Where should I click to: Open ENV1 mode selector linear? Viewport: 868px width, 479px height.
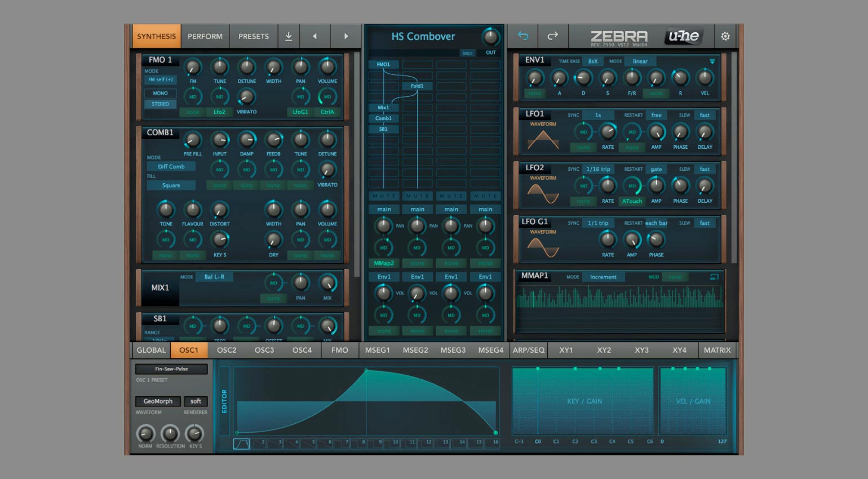click(640, 61)
